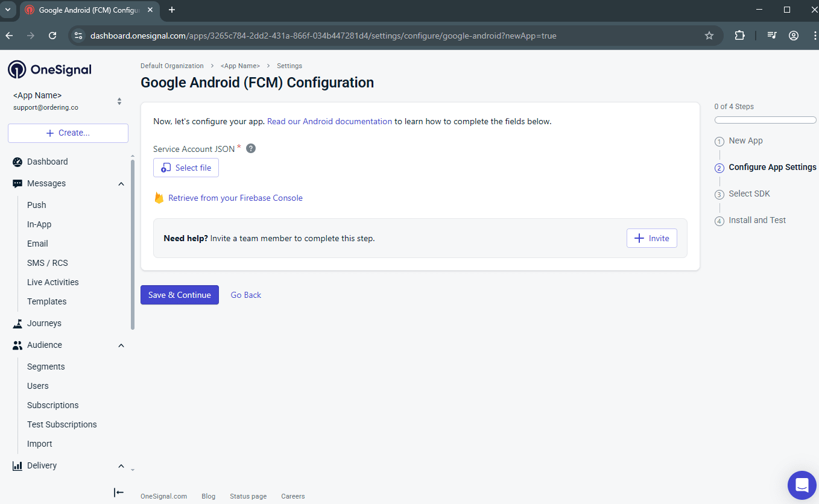Image resolution: width=819 pixels, height=504 pixels.
Task: Click the OneSignal logo
Action: [49, 69]
